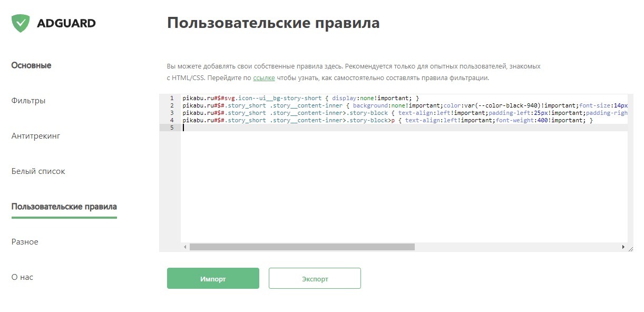Place cursor on empty line 5 in the editor

[x=405, y=128]
